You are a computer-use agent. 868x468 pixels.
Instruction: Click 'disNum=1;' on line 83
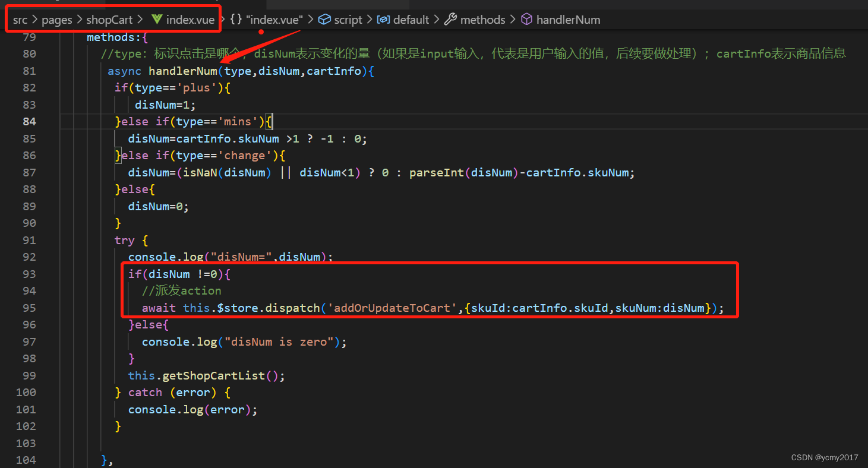pyautogui.click(x=165, y=105)
